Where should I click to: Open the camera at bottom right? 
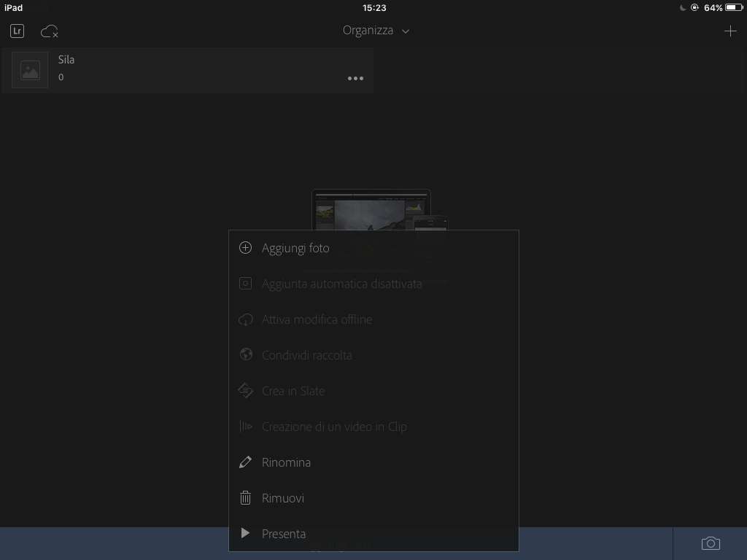tap(711, 543)
